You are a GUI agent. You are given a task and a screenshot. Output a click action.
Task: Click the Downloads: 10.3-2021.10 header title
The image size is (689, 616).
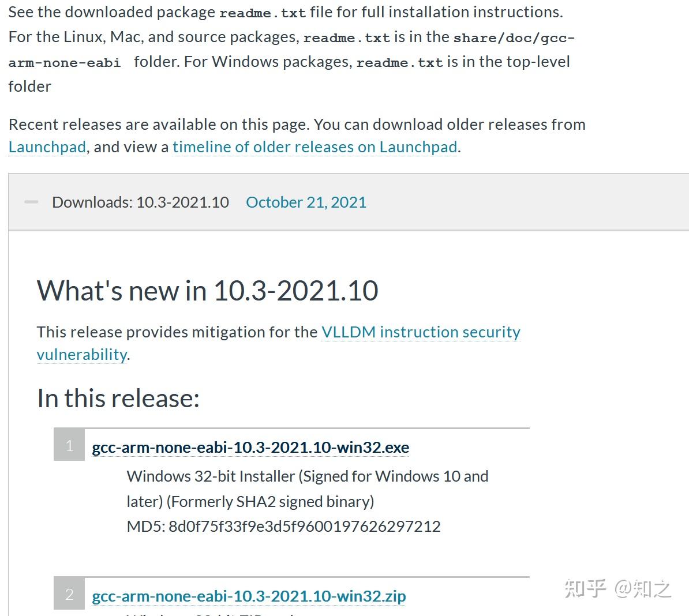pos(140,202)
